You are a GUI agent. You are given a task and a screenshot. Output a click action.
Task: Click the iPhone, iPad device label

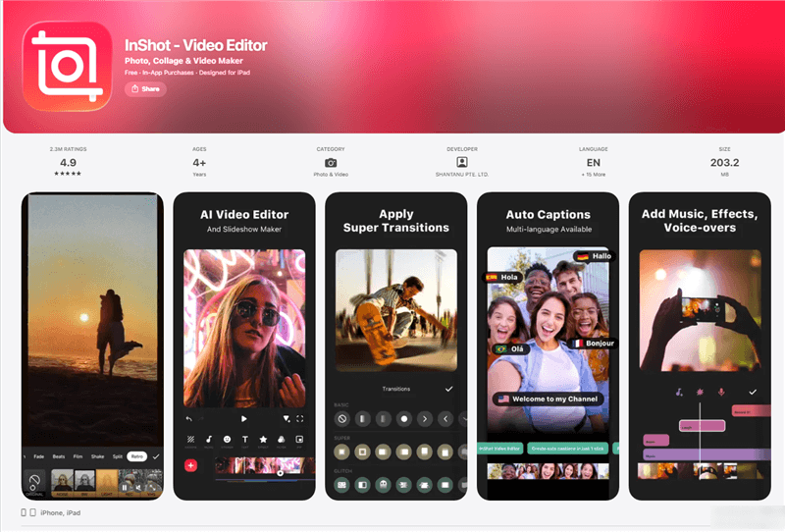point(60,512)
